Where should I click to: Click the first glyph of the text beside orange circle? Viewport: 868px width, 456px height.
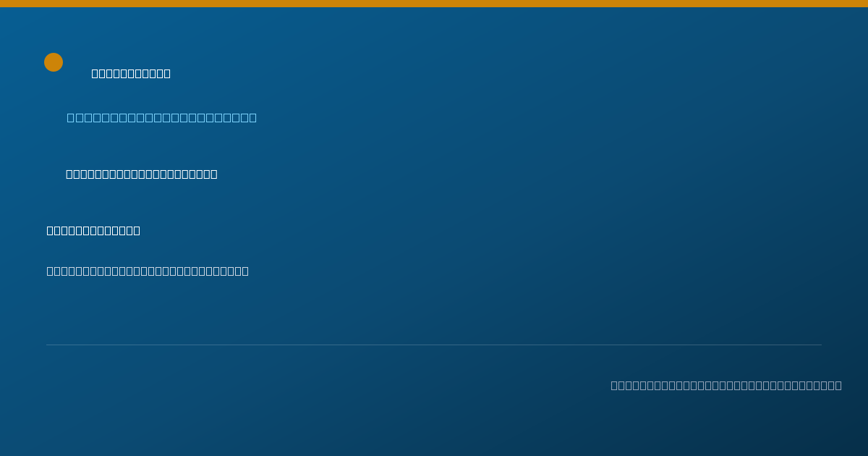click(x=95, y=73)
